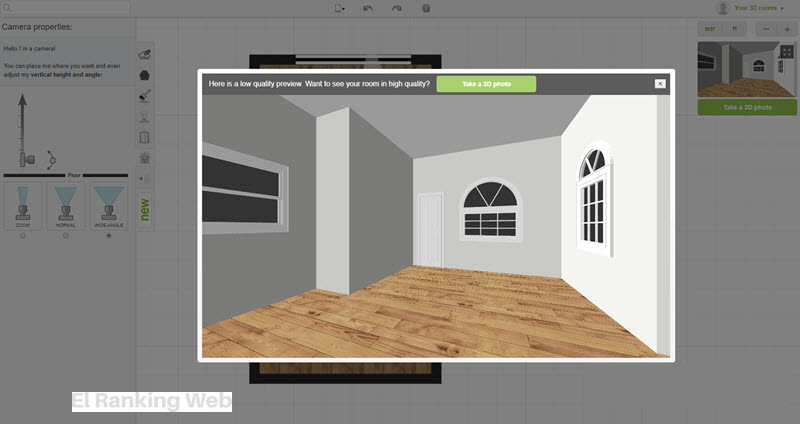Open the furniture catalog icon in sidebar
Image resolution: width=800 pixels, height=424 pixels.
pos(145,75)
